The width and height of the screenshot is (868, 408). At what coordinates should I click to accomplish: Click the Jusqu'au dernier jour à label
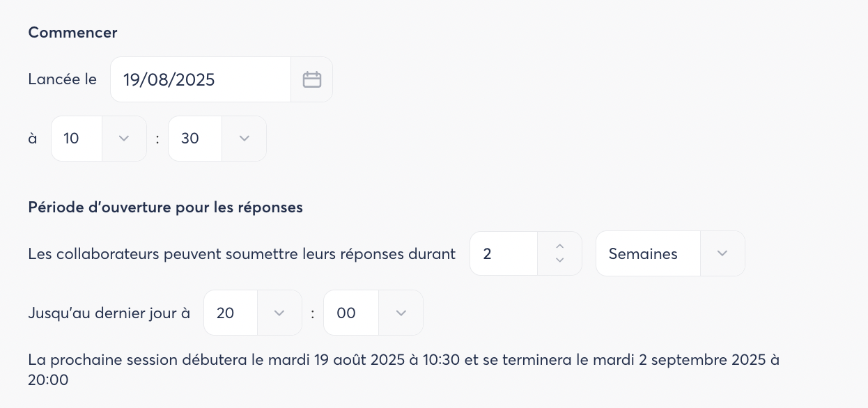point(109,313)
